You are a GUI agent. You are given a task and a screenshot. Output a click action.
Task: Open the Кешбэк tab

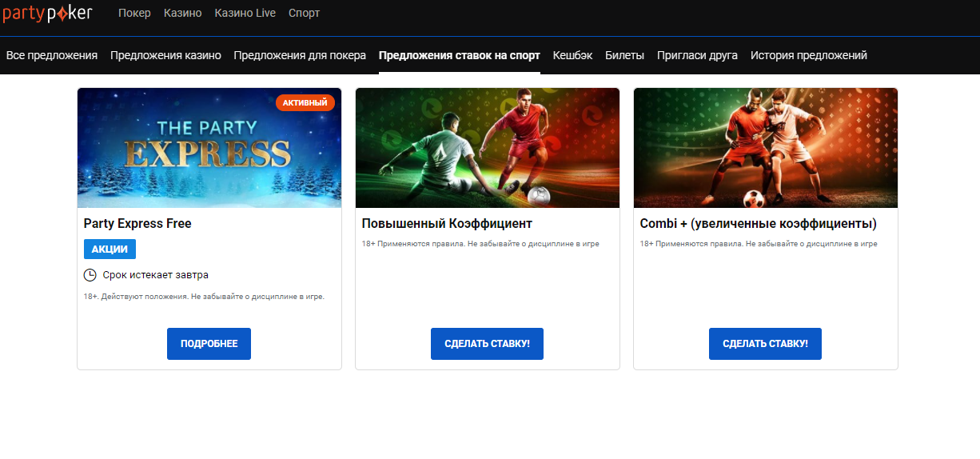(x=572, y=55)
